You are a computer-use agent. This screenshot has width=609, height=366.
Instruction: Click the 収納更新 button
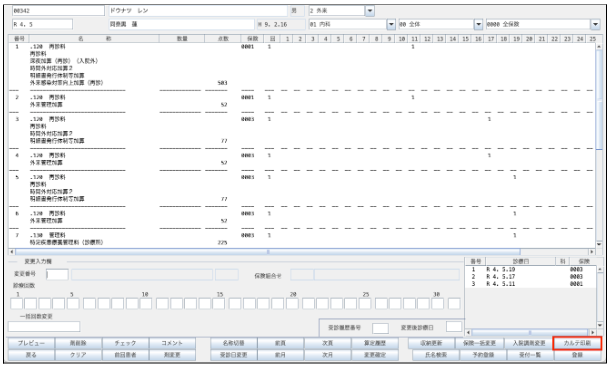[431, 343]
